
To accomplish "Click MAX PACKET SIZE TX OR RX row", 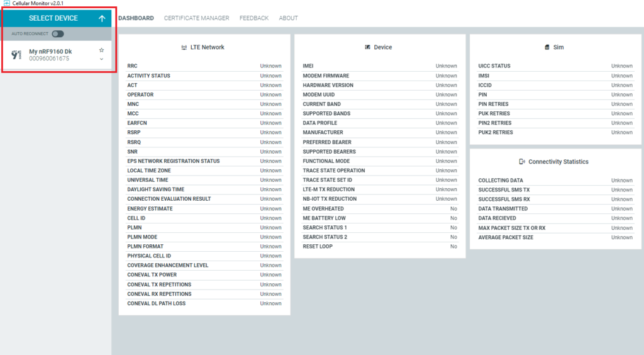I will click(x=555, y=228).
